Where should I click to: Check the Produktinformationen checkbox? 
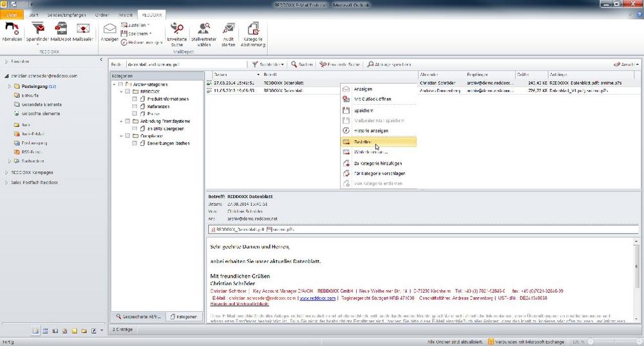(x=135, y=99)
